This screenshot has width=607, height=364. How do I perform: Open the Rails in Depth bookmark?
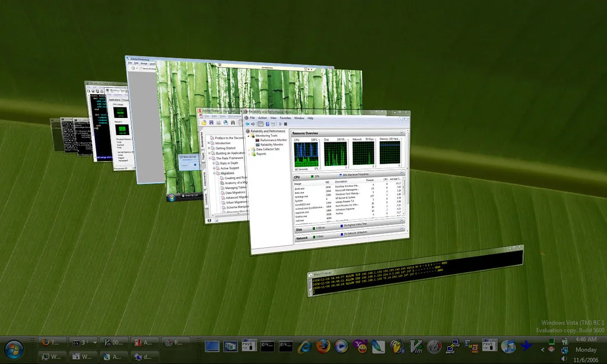coord(229,163)
